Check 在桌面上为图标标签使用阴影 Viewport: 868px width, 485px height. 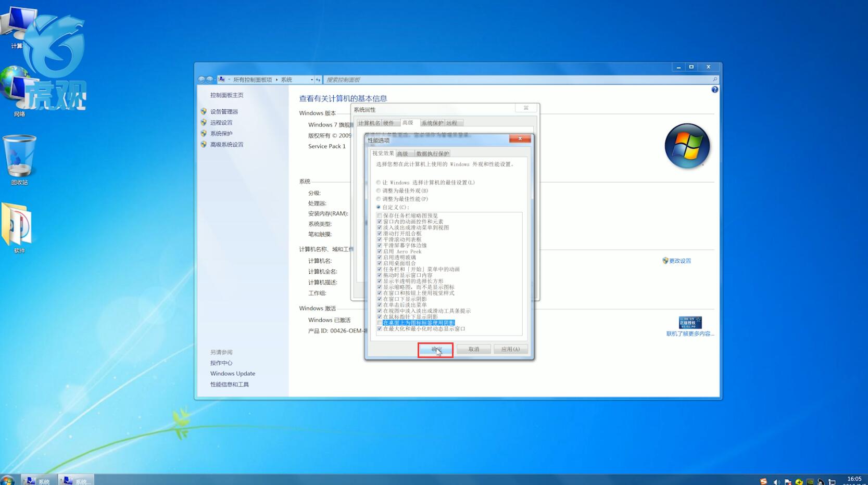[x=380, y=323]
